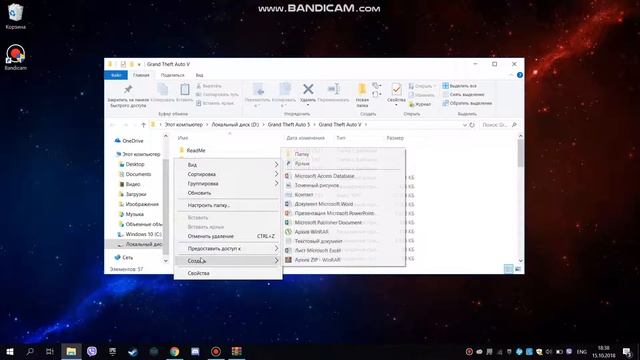Click the Имя column header
Viewport: 640px width, 360px height.
[x=183, y=138]
